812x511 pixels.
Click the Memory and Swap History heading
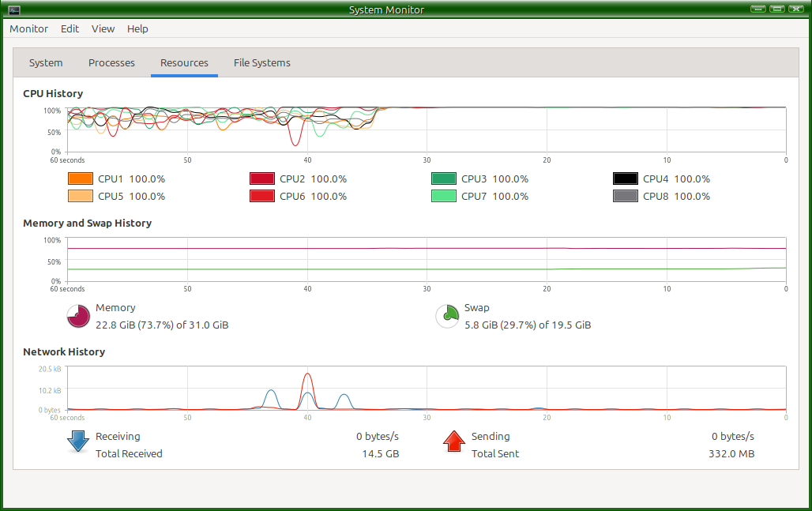point(87,224)
